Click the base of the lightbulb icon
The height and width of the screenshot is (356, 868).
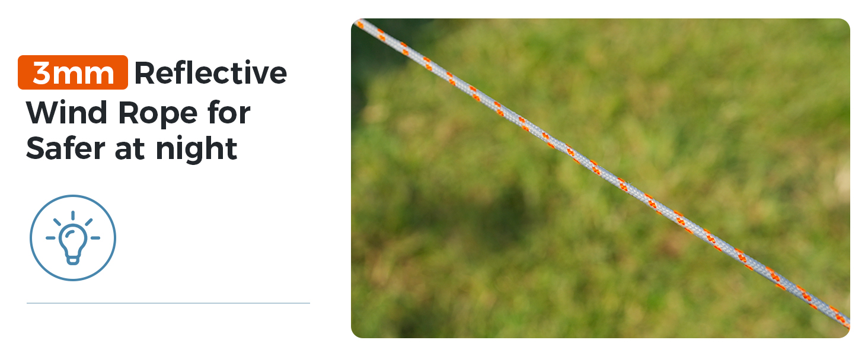tap(73, 259)
